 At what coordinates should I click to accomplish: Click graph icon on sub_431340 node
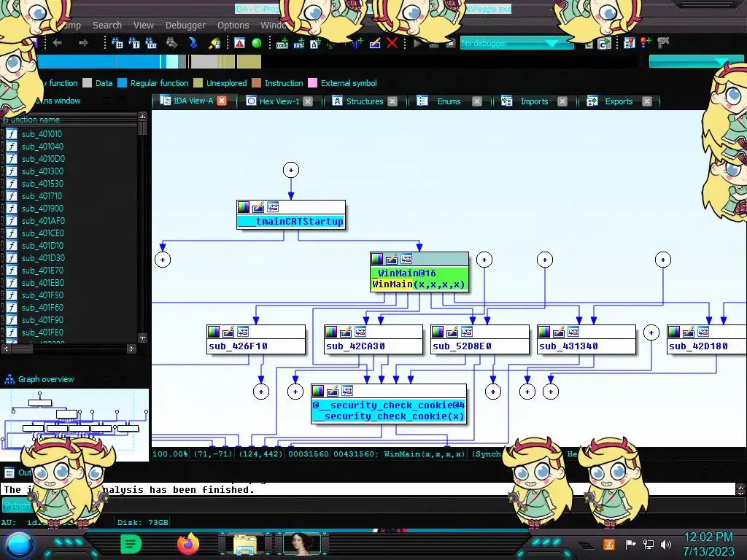573,332
